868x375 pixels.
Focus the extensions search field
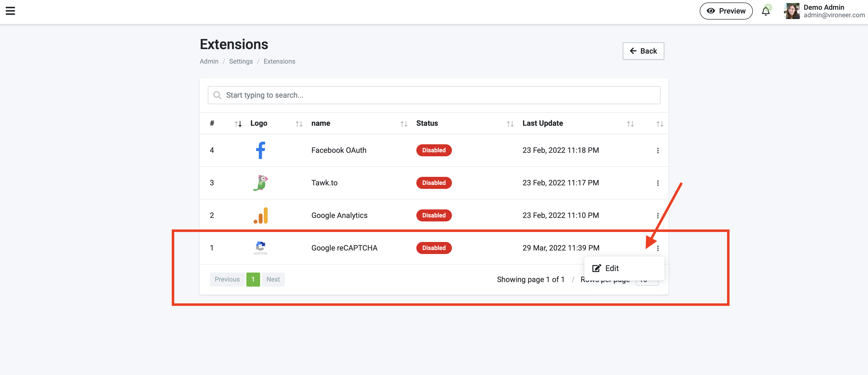click(434, 95)
